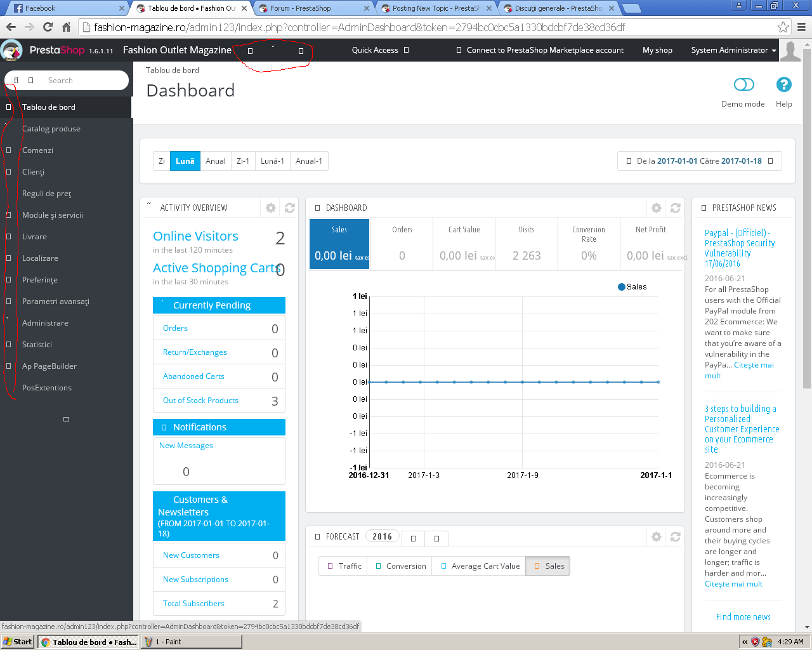This screenshot has height=650, width=812.
Task: Select the Orders KPI tile
Action: pos(402,244)
